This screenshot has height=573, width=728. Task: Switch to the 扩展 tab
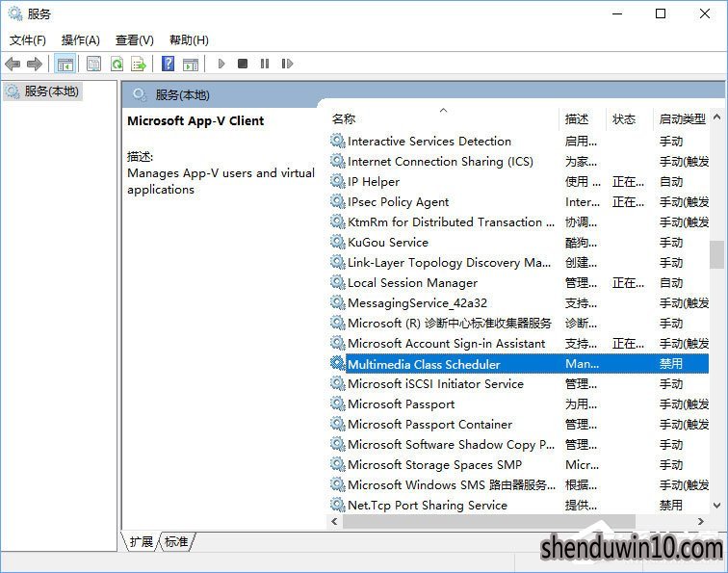coord(142,542)
